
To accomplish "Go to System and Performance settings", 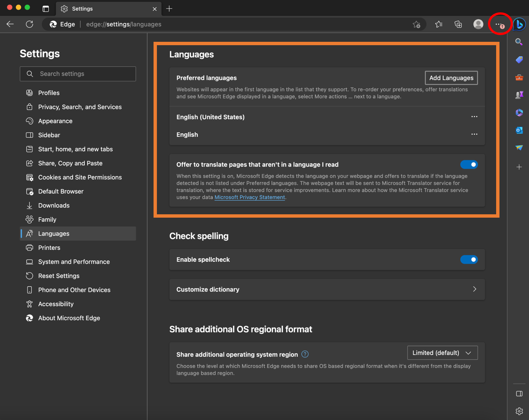I will [78, 262].
